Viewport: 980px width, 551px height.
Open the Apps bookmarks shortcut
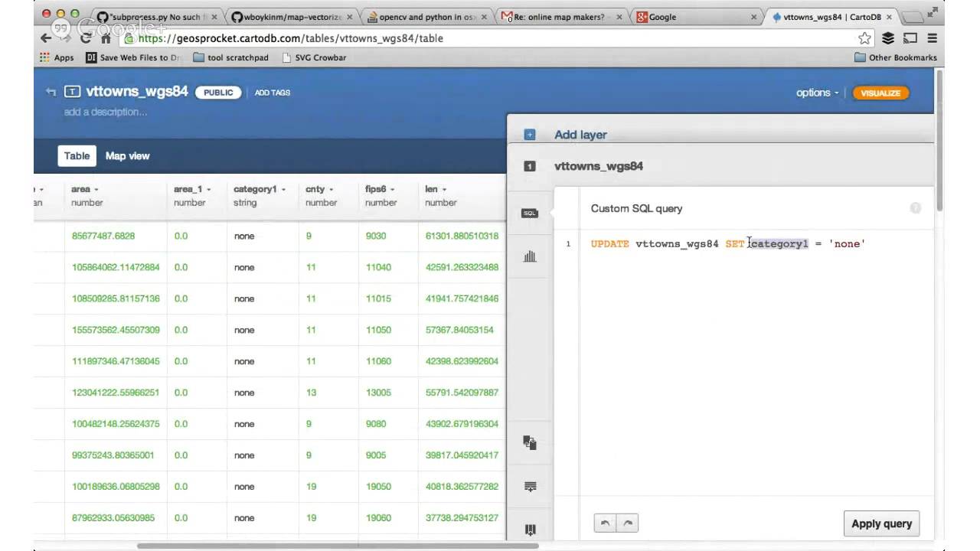coord(57,57)
